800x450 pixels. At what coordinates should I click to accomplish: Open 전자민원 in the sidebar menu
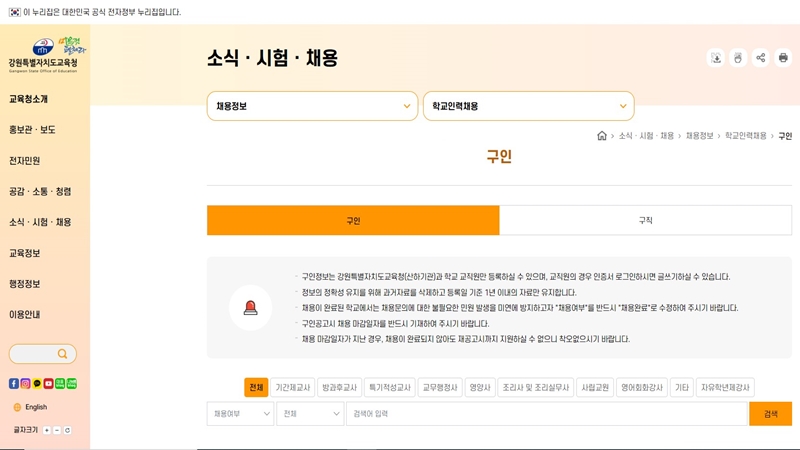coord(24,161)
